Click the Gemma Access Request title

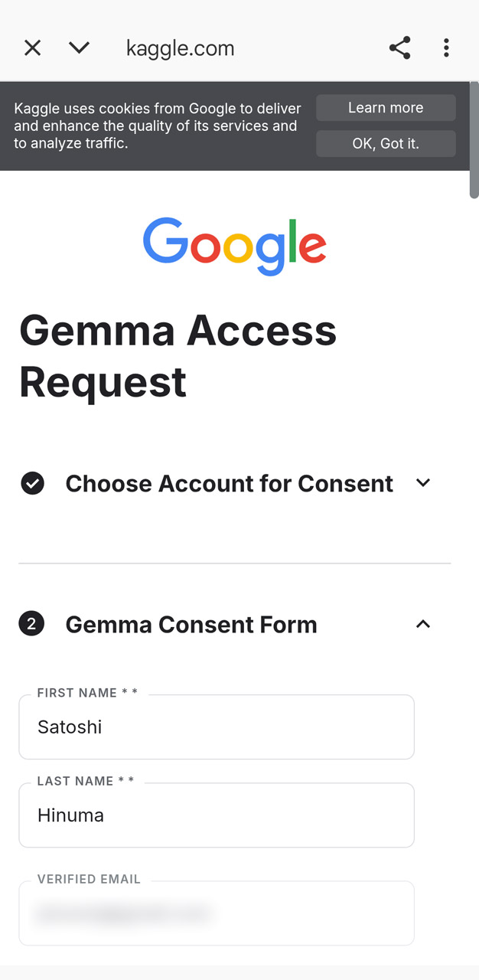pos(178,356)
